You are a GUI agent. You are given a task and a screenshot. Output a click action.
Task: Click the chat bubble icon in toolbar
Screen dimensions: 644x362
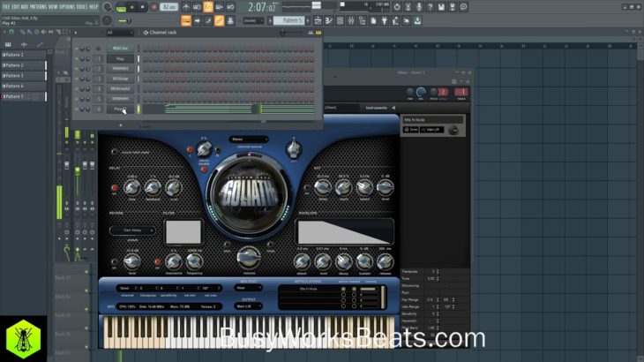[463, 7]
